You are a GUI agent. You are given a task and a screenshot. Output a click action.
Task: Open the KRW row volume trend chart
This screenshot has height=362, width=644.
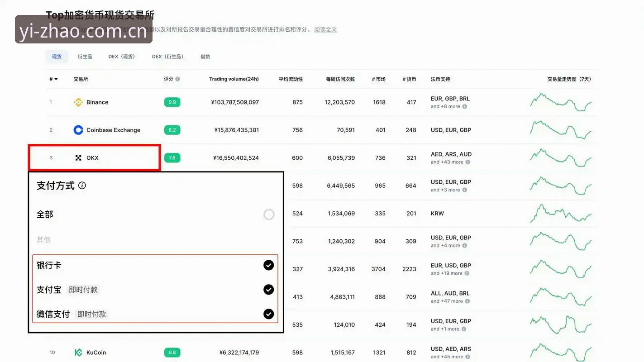click(x=561, y=214)
